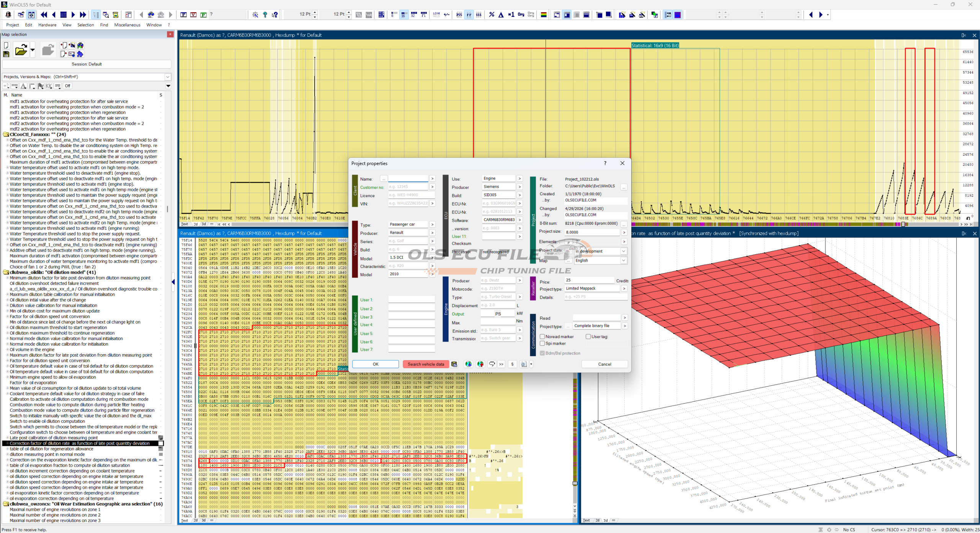Open the arrow menu beside Limited Mappack

pos(624,288)
